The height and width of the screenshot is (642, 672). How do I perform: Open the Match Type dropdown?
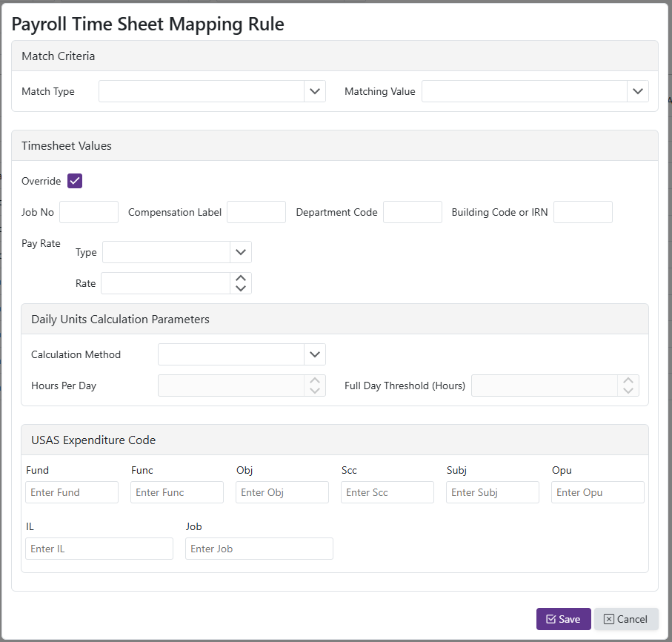tap(315, 91)
